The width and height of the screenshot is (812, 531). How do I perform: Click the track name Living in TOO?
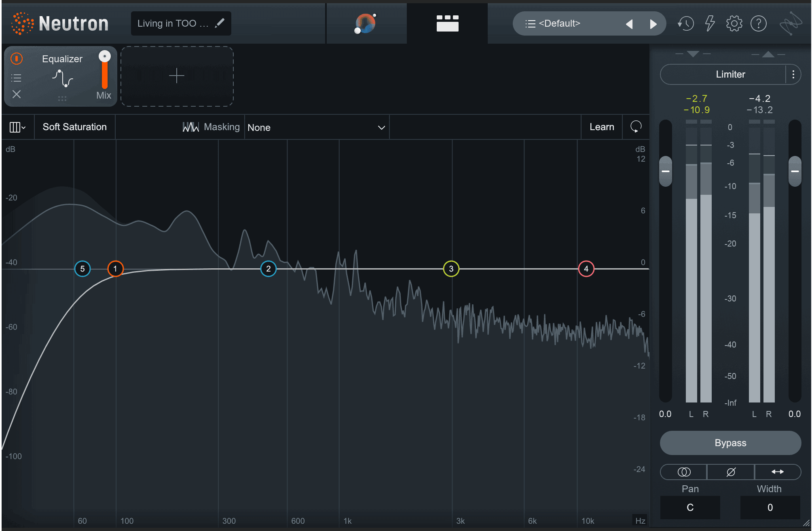point(173,23)
